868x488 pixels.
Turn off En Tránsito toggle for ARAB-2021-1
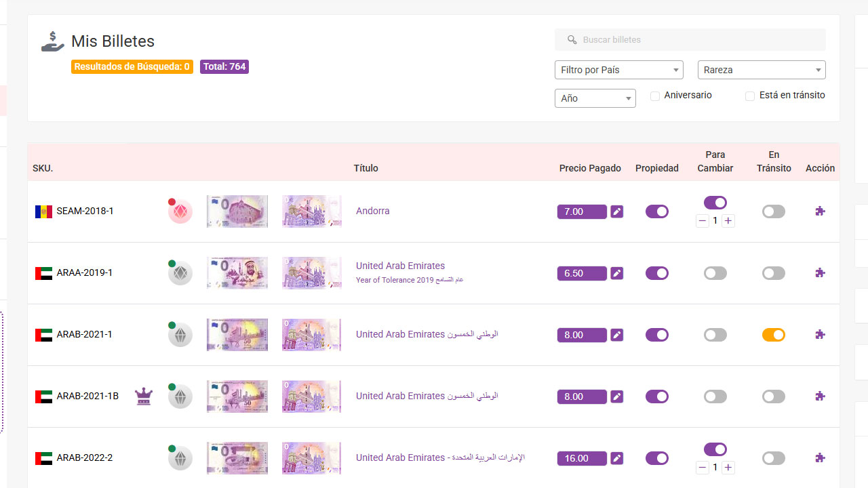click(773, 335)
